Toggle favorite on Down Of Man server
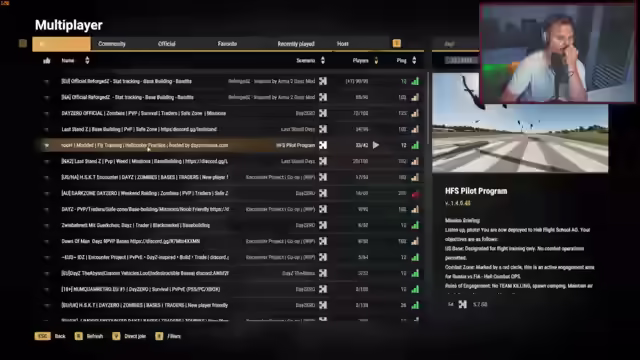This screenshot has width=640, height=360. [x=47, y=241]
